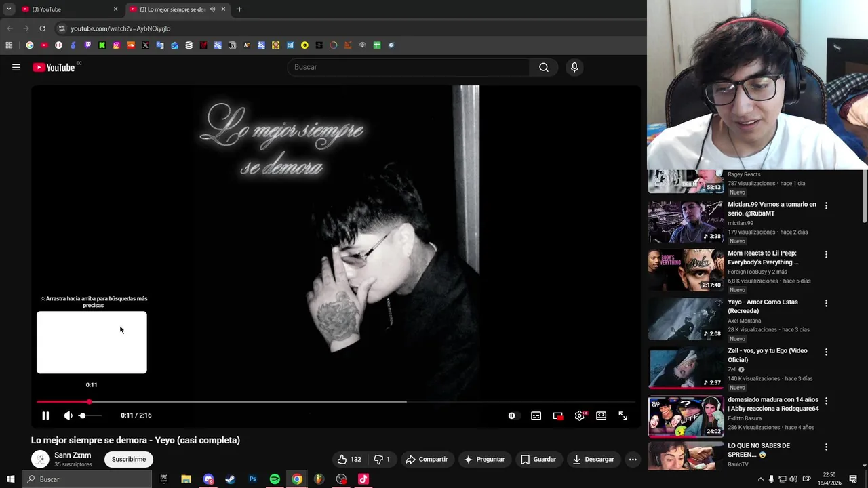Open options for demasiado madura con 14 años
Viewport: 868px width, 488px height.
pos(826,401)
